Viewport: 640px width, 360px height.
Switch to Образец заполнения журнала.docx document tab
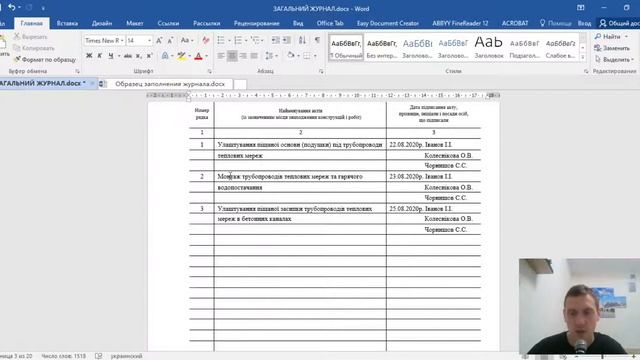169,84
